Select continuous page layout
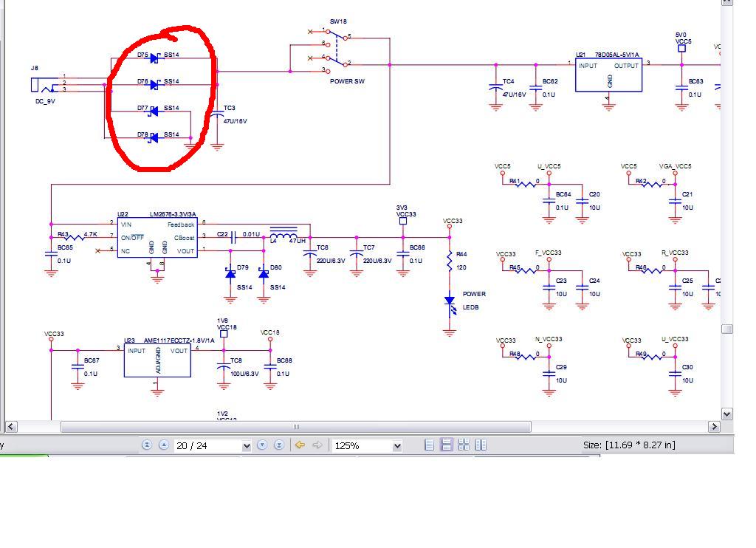Viewport: 756px width, 548px height. (447, 445)
